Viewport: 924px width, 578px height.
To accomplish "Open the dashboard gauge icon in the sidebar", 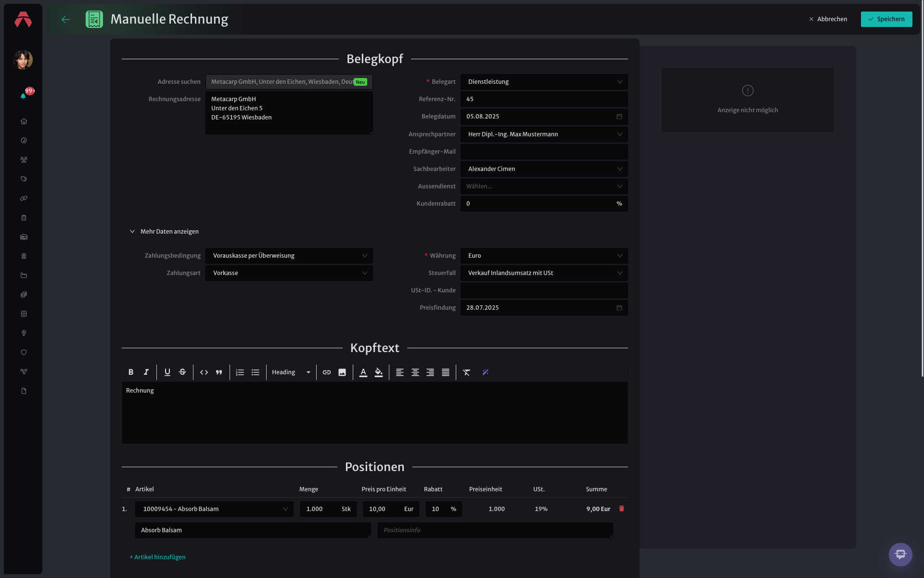I will [x=24, y=141].
